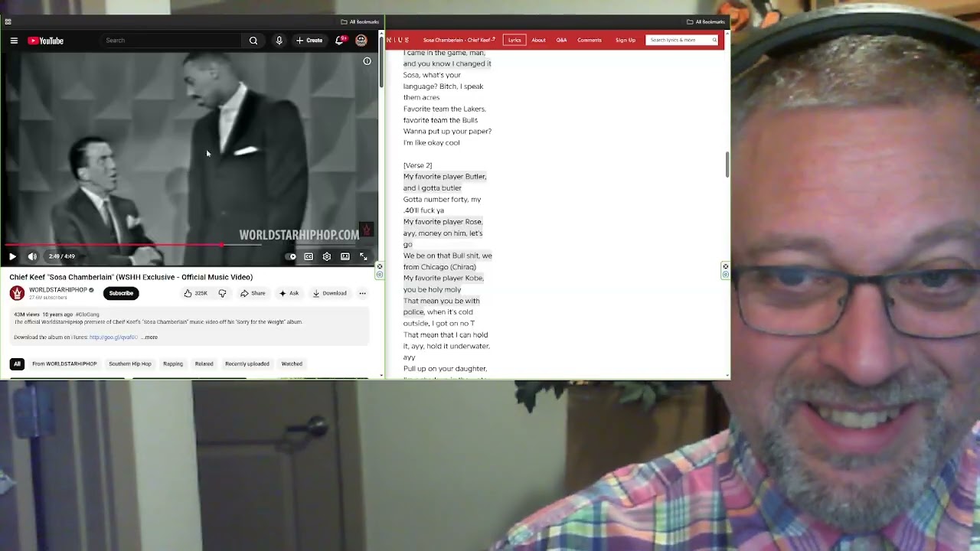Click extension icon at Genius window edge

click(x=725, y=270)
